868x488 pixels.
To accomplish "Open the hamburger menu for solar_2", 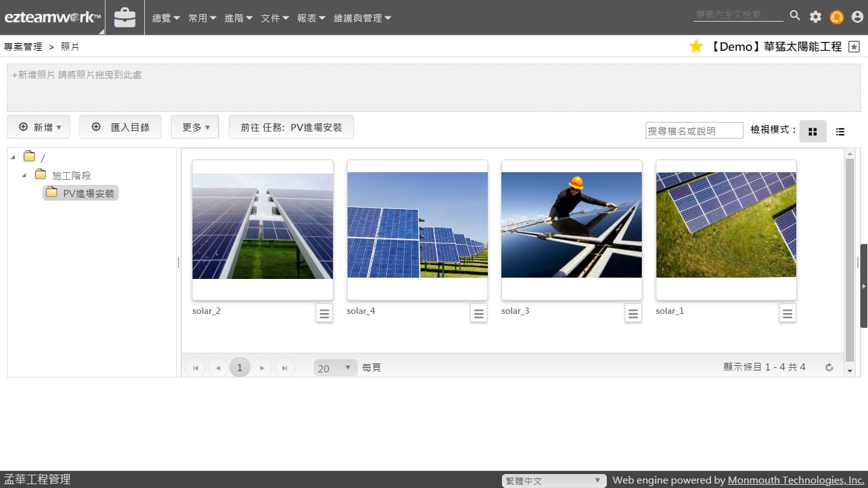I will [324, 313].
